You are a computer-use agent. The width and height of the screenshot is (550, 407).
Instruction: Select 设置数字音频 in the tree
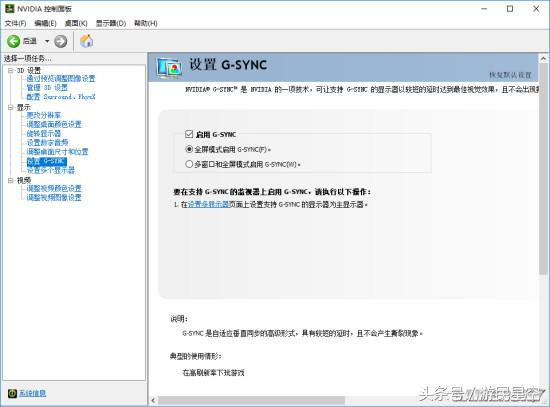pyautogui.click(x=47, y=142)
